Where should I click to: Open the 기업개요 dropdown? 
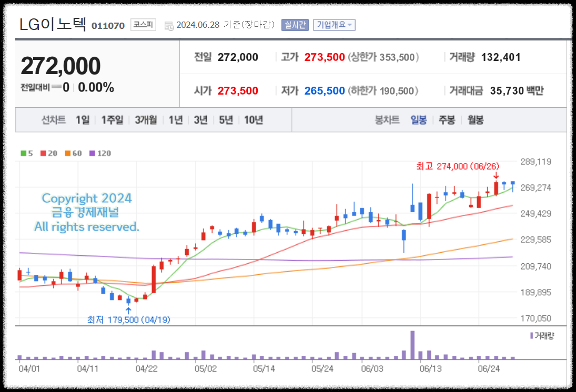[x=334, y=25]
